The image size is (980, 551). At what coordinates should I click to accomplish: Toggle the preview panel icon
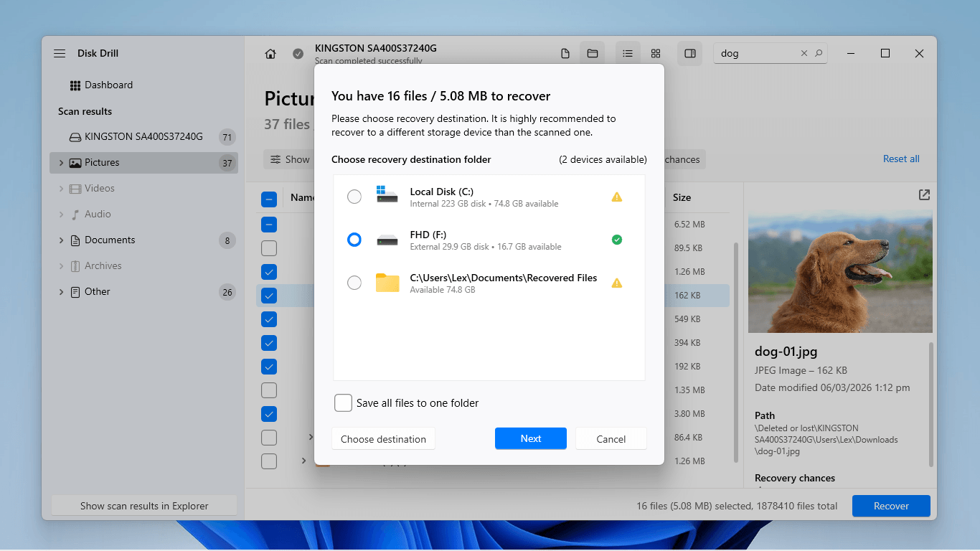pos(690,54)
